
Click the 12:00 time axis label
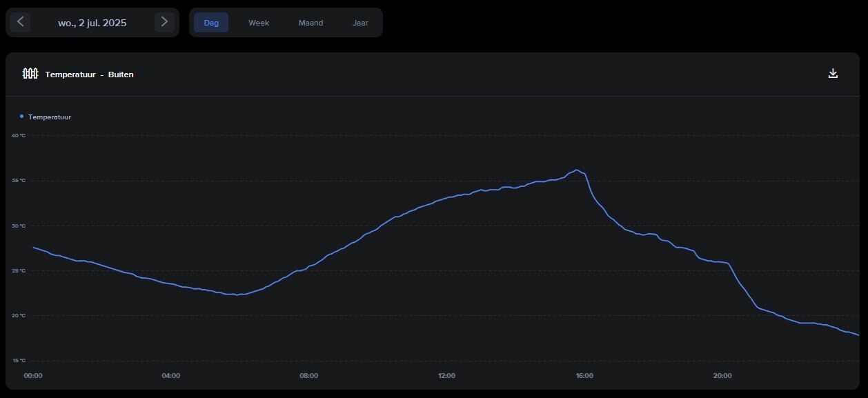pos(446,376)
